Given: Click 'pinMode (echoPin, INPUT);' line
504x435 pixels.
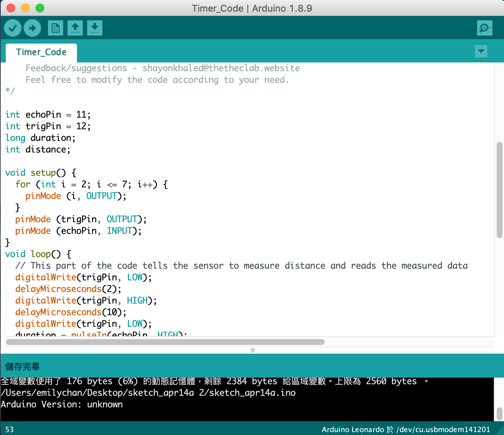Looking at the screenshot, I should coord(78,231).
